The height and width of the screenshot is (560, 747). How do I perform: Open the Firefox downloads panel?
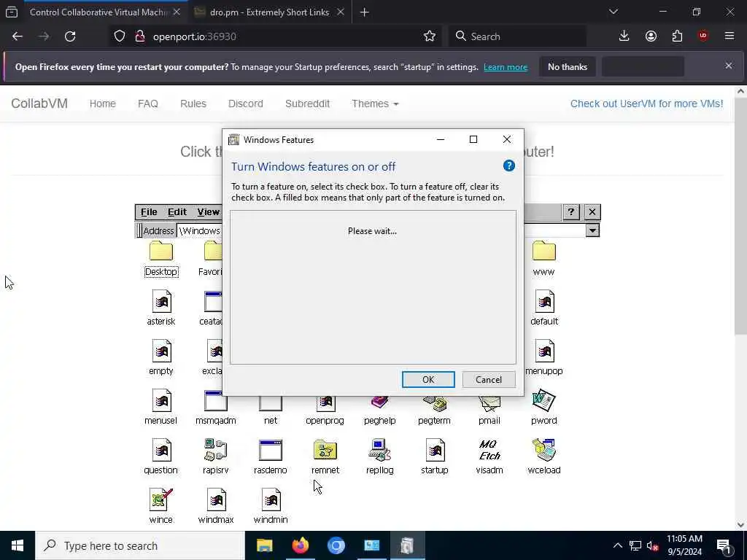624,36
